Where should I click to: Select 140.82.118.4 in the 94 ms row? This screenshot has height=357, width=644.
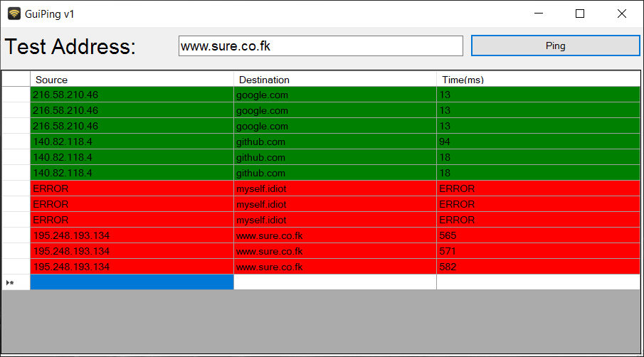132,142
